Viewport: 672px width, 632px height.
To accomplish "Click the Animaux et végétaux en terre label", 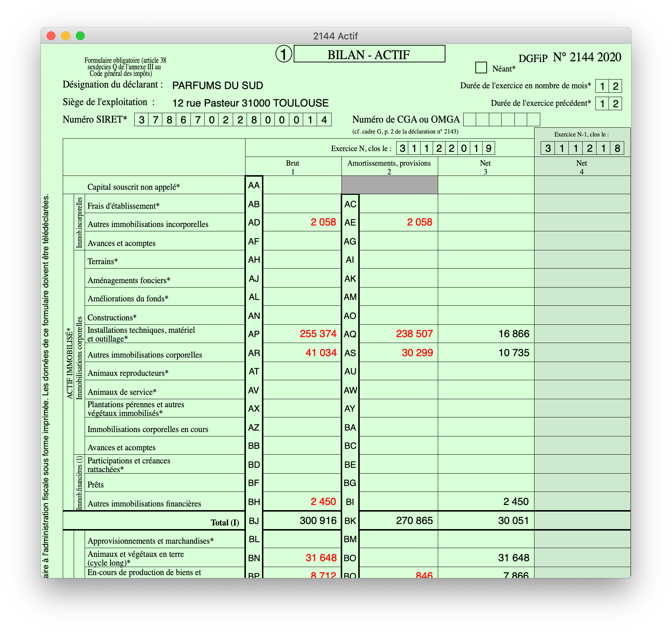I will coord(136,558).
